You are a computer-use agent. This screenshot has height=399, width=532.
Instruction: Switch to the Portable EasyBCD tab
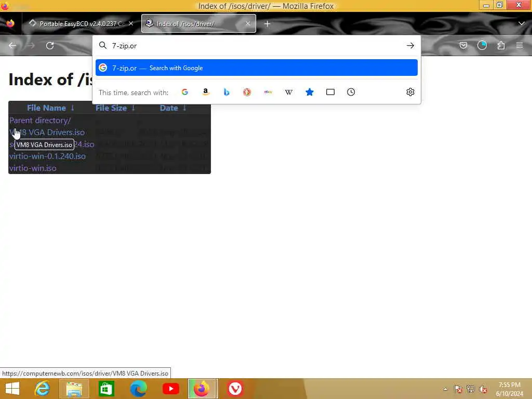pyautogui.click(x=81, y=23)
